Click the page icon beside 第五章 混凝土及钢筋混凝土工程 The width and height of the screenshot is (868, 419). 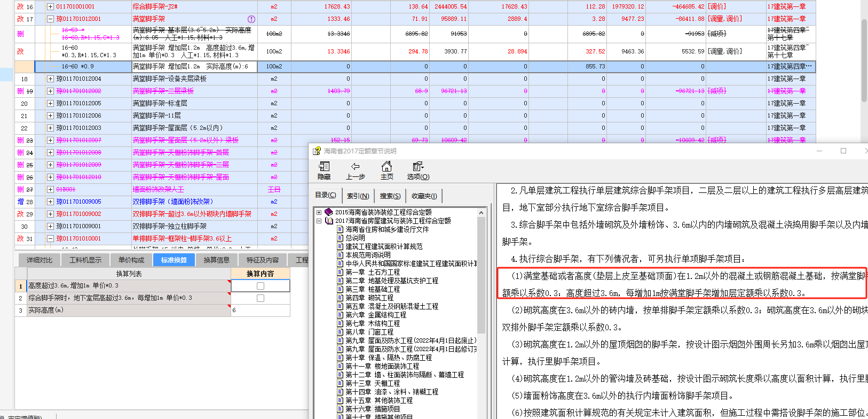340,306
